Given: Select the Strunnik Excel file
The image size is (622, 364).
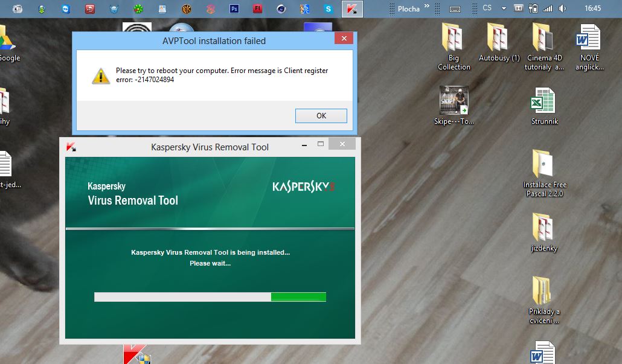Looking at the screenshot, I should point(544,106).
